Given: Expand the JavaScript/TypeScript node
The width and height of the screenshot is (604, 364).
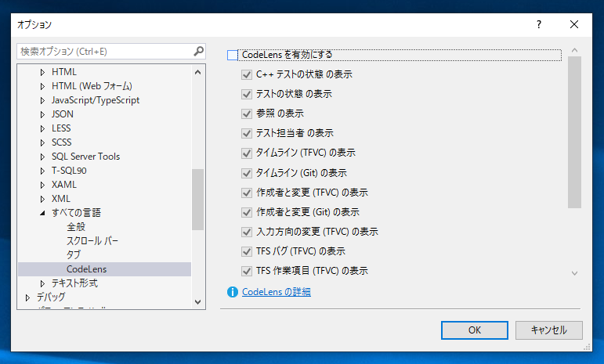Looking at the screenshot, I should pyautogui.click(x=43, y=100).
